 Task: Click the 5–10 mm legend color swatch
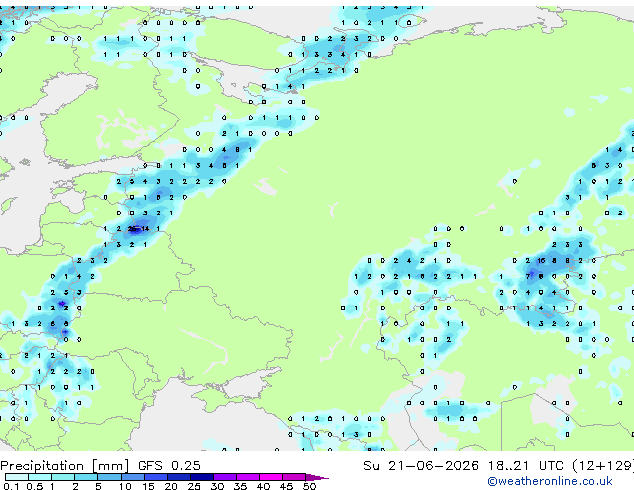pyautogui.click(x=110, y=477)
